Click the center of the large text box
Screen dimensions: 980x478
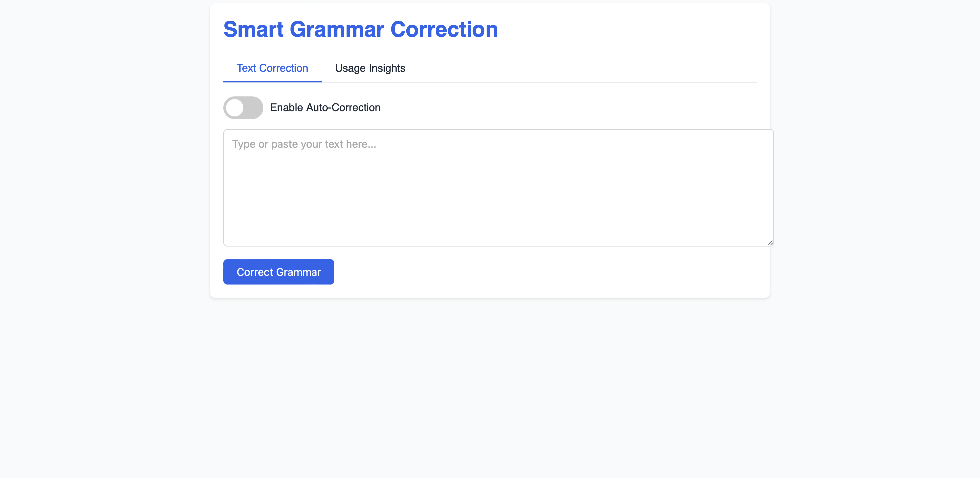pyautogui.click(x=498, y=187)
